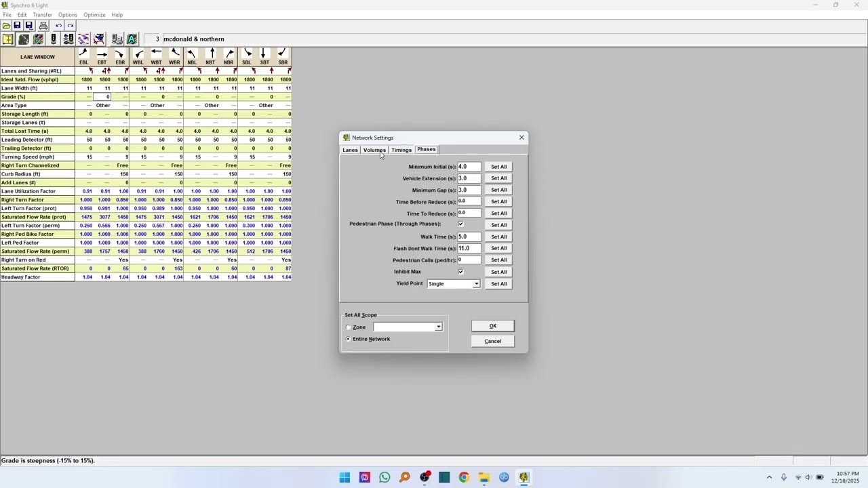Open File Explorer from the taskbar

[x=484, y=478]
